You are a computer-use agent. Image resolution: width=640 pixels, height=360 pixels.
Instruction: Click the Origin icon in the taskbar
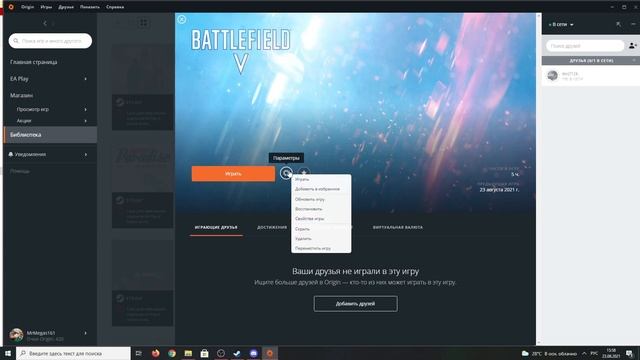pos(270,353)
